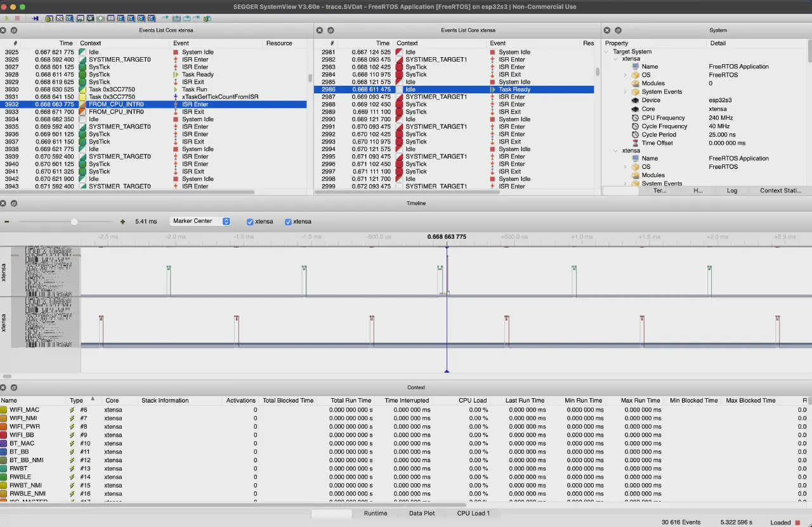The image size is (812, 527).
Task: Click the Activations column header
Action: click(241, 401)
